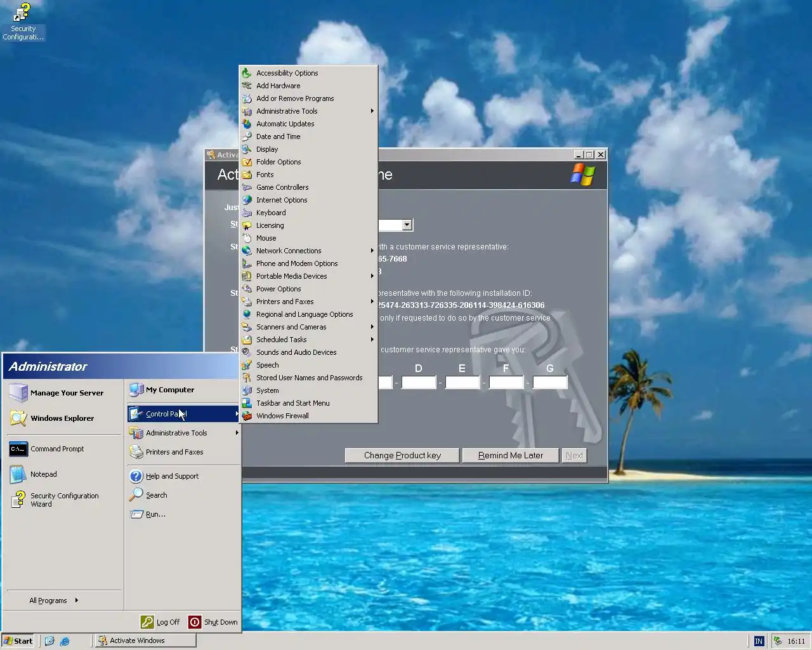812x650 pixels.
Task: Open Add or Remove Programs icon
Action: (247, 98)
